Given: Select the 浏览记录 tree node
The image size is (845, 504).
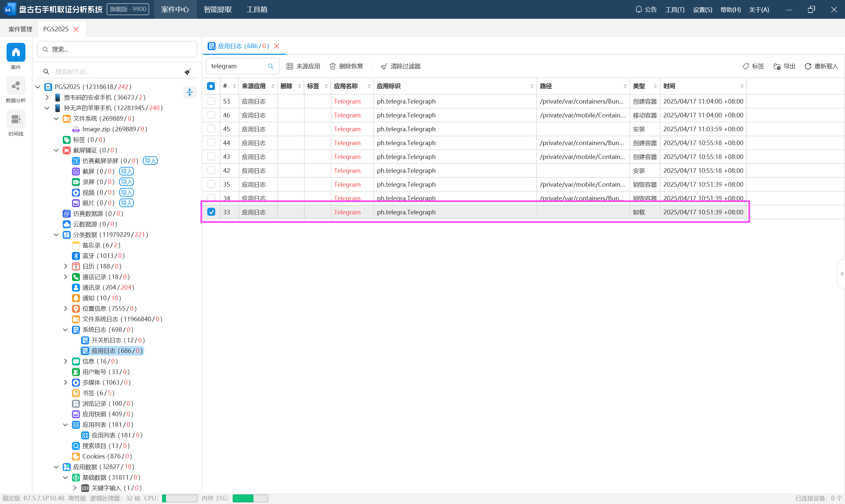Looking at the screenshot, I should 103,403.
